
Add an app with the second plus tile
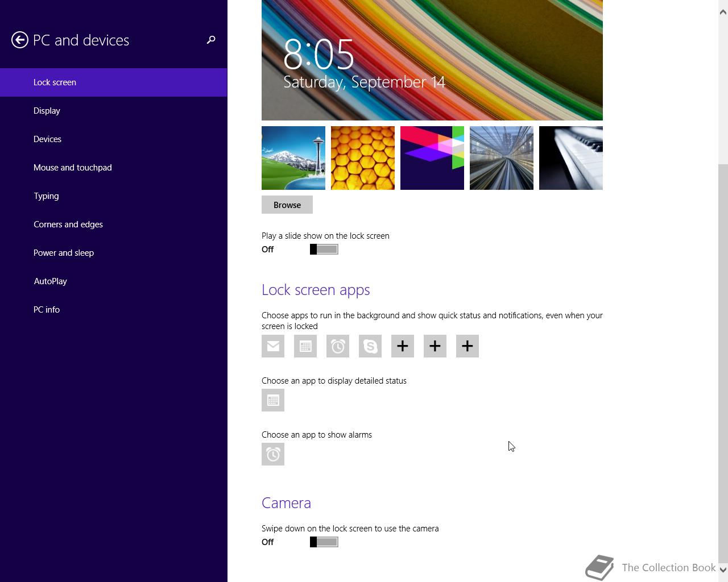[x=435, y=346]
